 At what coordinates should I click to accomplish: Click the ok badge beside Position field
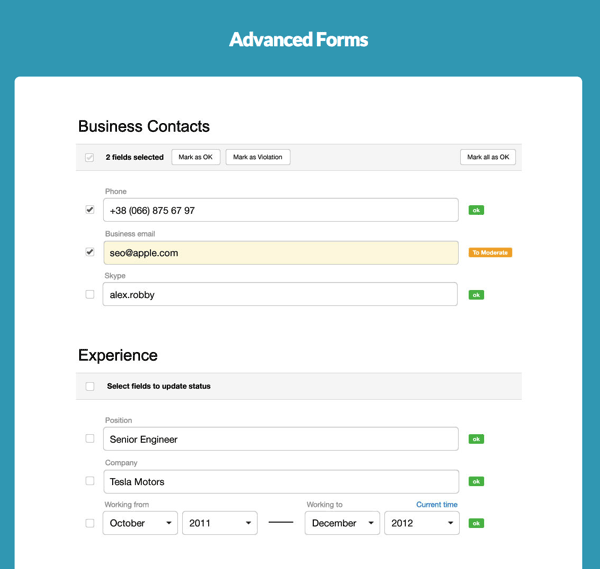tap(476, 439)
